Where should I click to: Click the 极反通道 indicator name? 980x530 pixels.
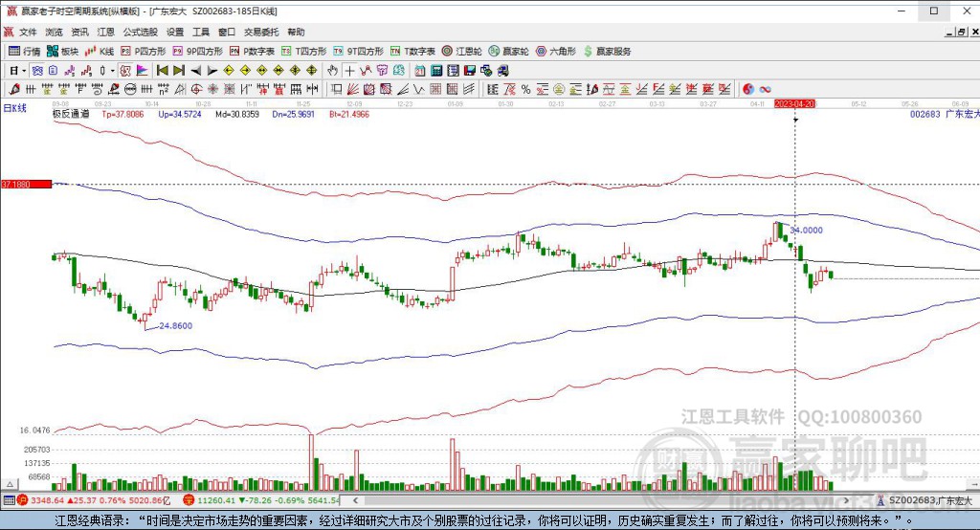coord(71,115)
